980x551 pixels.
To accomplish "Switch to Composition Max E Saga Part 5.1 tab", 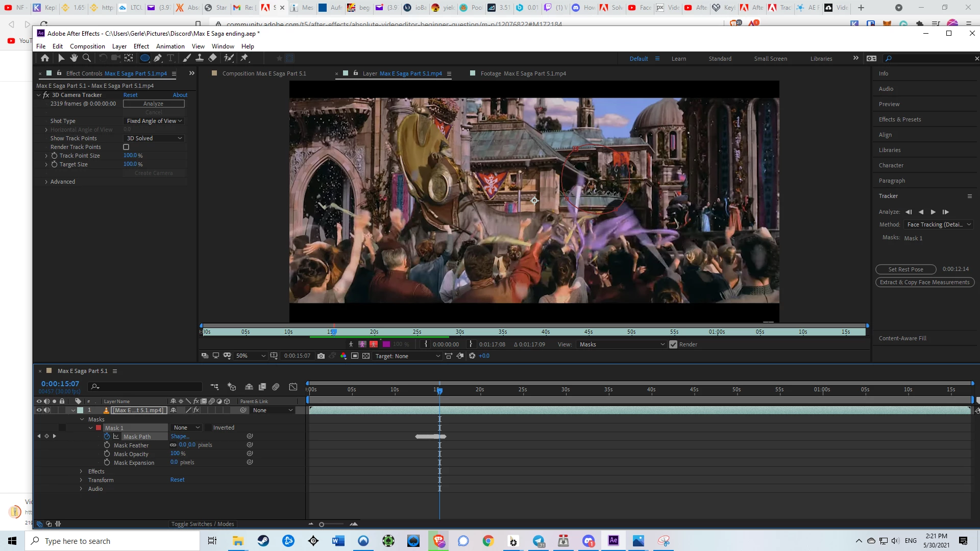I will (x=264, y=73).
